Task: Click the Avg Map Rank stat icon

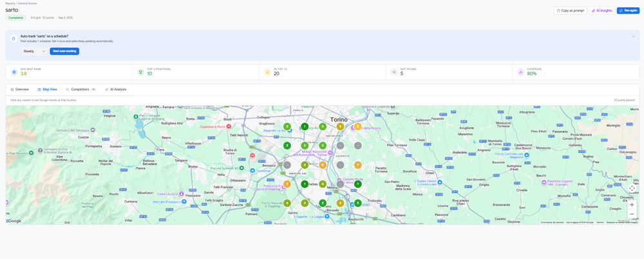Action: click(x=14, y=72)
